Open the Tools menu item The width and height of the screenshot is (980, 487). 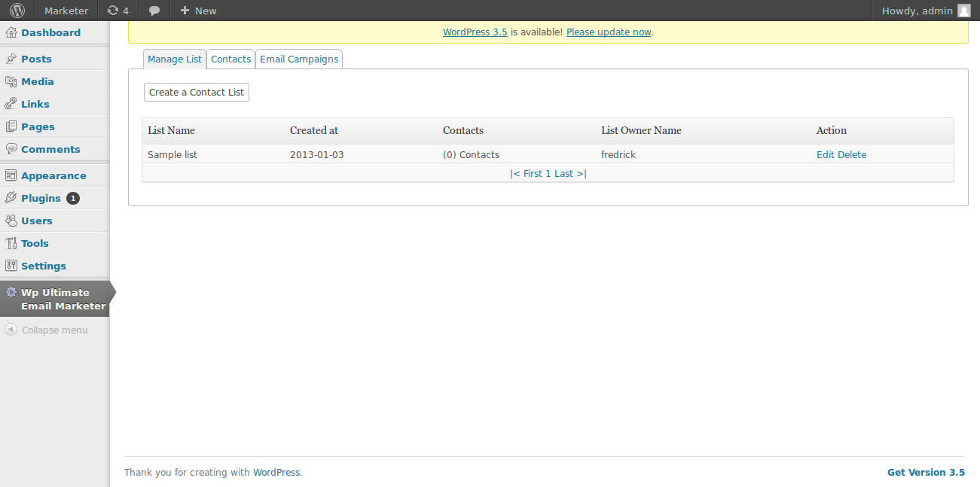tap(35, 243)
